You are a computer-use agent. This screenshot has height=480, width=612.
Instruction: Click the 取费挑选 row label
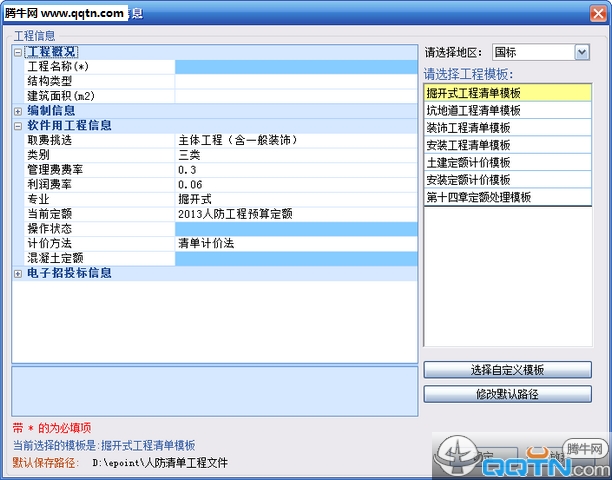(x=50, y=140)
